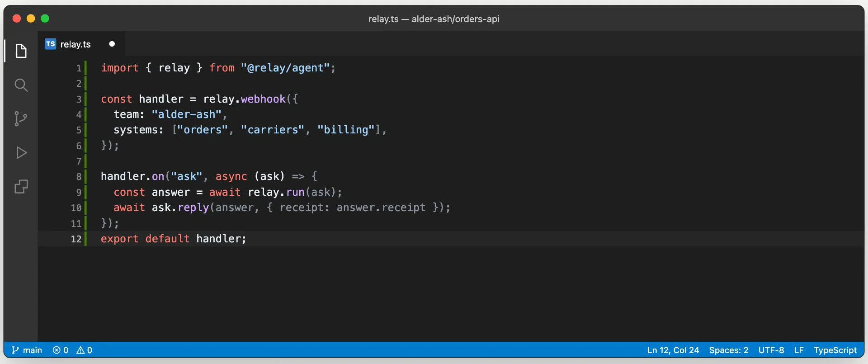Open the Source Control panel
Image resolution: width=868 pixels, height=364 pixels.
point(21,118)
